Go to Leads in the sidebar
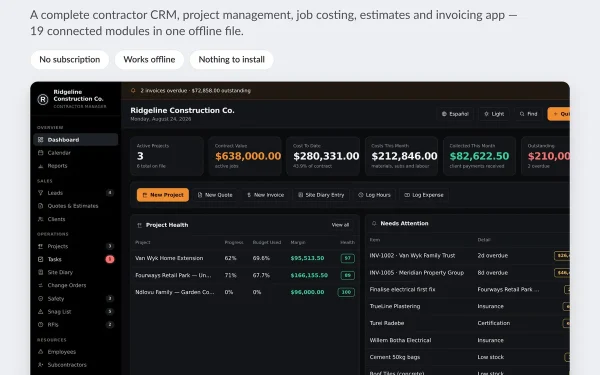Image resolution: width=600 pixels, height=375 pixels. (75, 193)
